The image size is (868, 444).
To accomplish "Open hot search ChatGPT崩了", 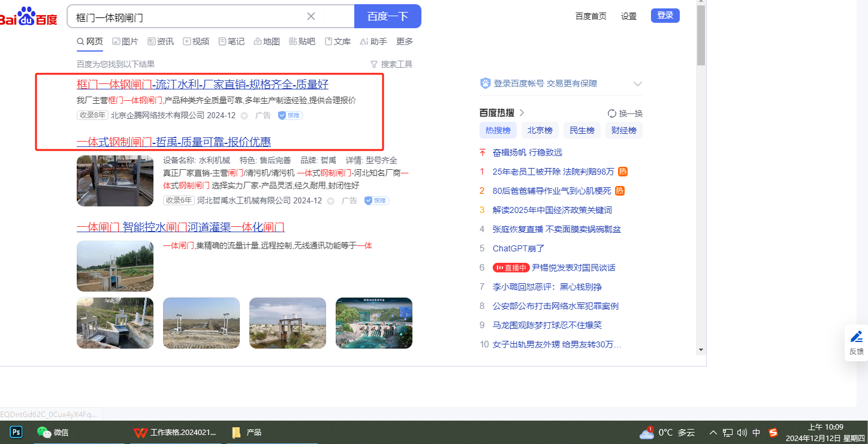I will click(x=519, y=248).
